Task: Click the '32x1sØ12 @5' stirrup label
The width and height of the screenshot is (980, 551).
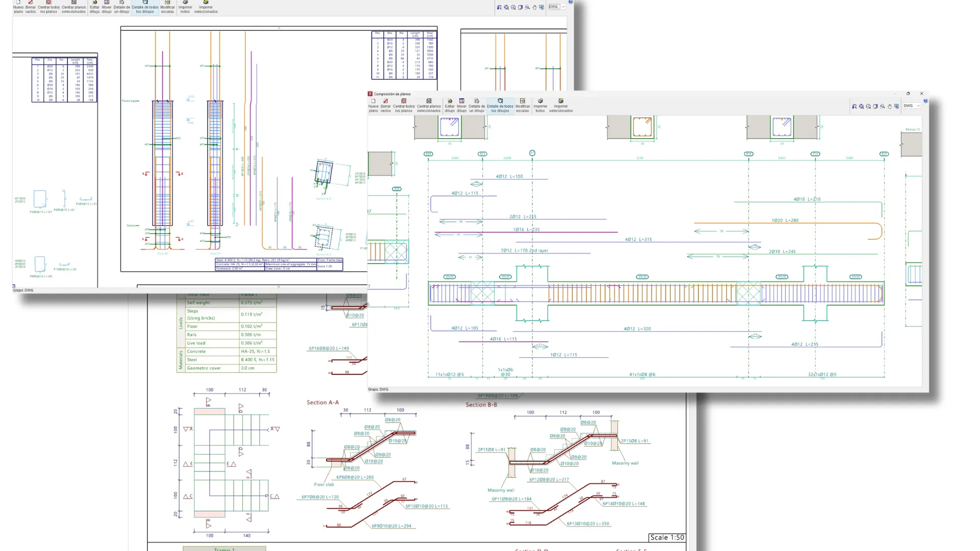Action: tap(822, 374)
